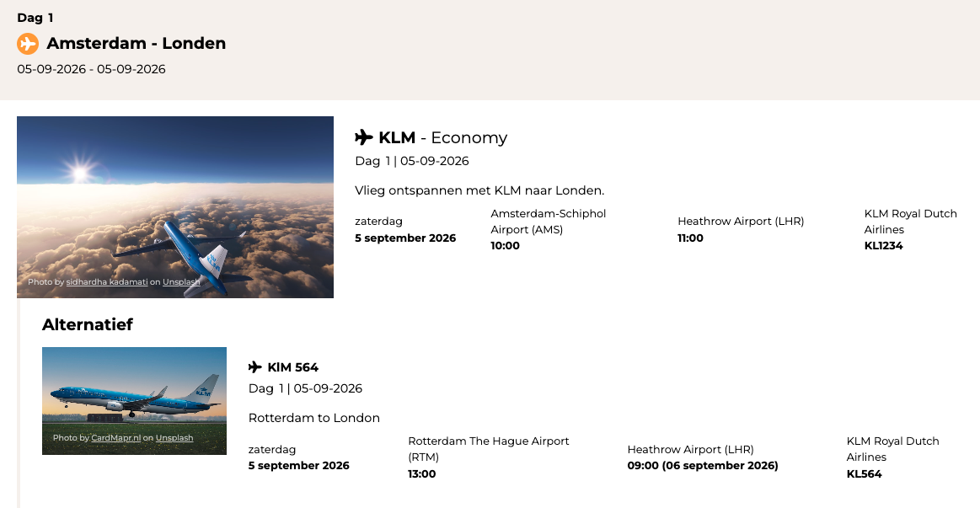This screenshot has height=508, width=980.
Task: Click the plane icon beside KlM 564
Action: pos(255,367)
